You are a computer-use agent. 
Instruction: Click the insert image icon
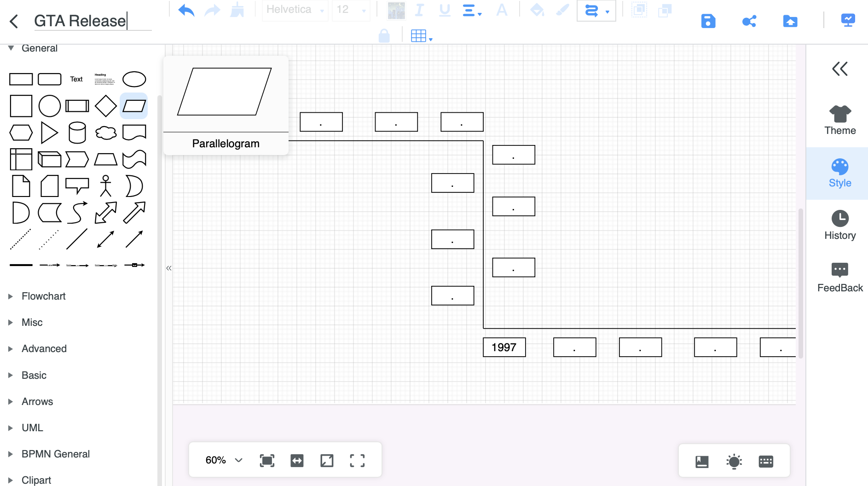396,10
